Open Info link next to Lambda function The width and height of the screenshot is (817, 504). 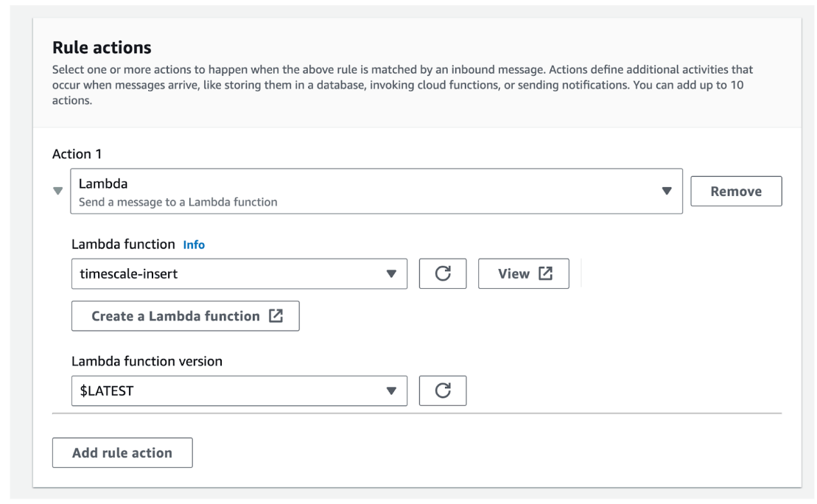(194, 245)
